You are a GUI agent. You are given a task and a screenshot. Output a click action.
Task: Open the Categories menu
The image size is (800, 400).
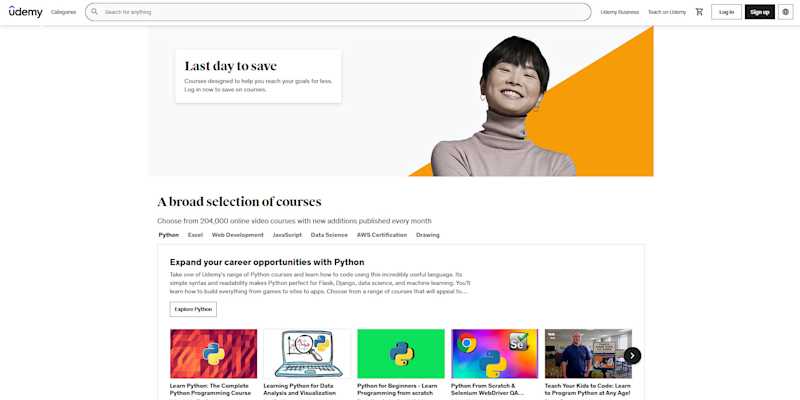[63, 12]
